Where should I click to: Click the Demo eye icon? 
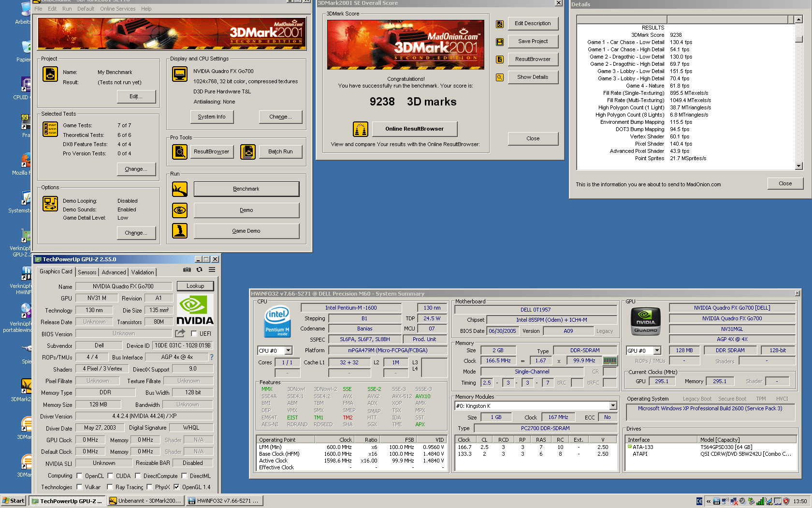coord(180,210)
